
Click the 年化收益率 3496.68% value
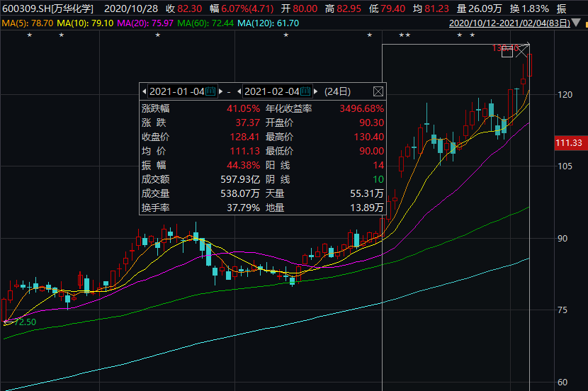[x=361, y=108]
